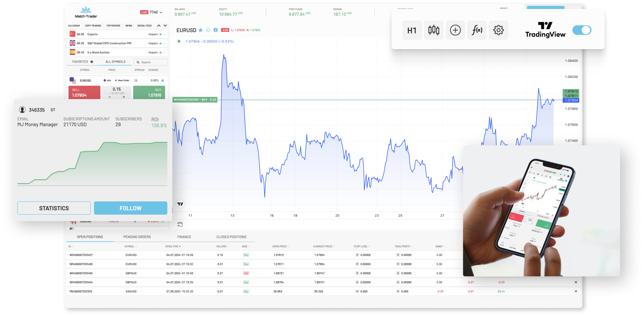Click the go-to-date calendar icon below chart
This screenshot has width=644, height=315.
(x=180, y=224)
